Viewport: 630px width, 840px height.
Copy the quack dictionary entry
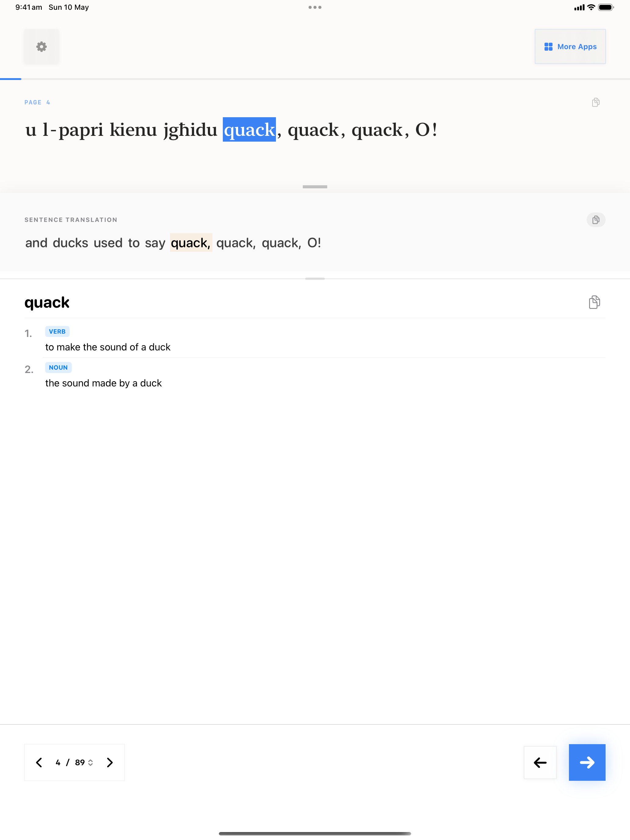pos(594,302)
